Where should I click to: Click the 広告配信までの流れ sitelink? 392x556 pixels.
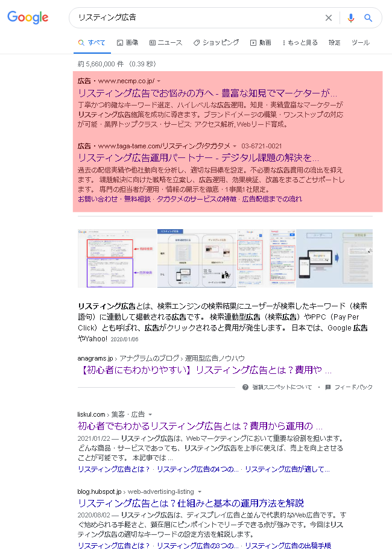(272, 199)
